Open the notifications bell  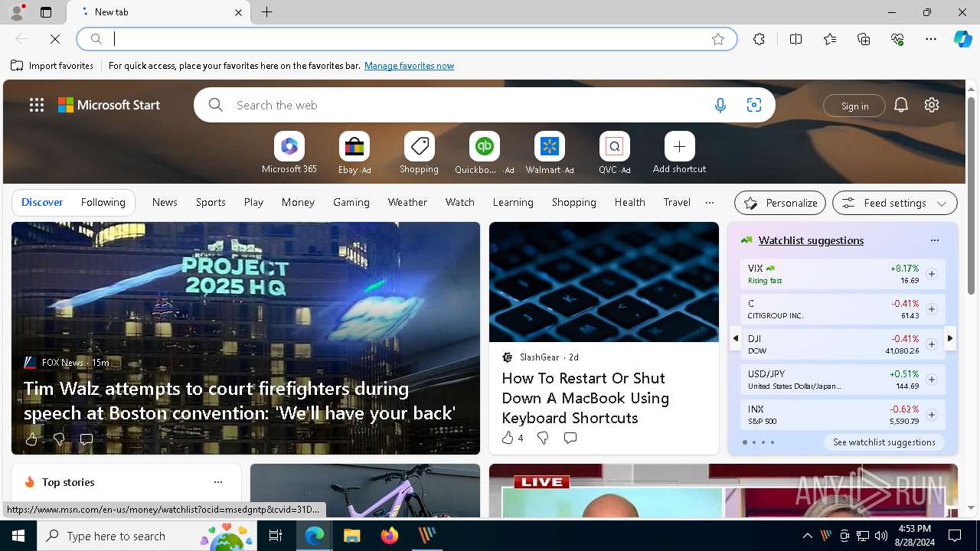pyautogui.click(x=901, y=106)
